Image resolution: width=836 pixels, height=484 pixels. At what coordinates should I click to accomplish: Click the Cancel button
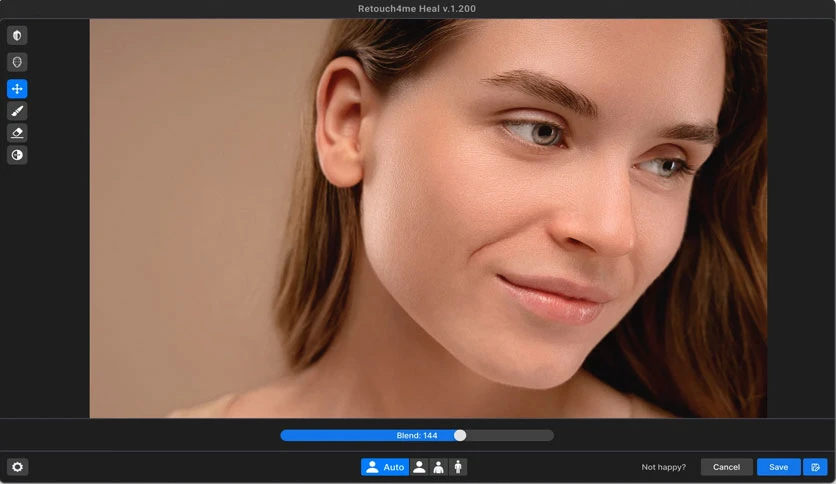726,467
